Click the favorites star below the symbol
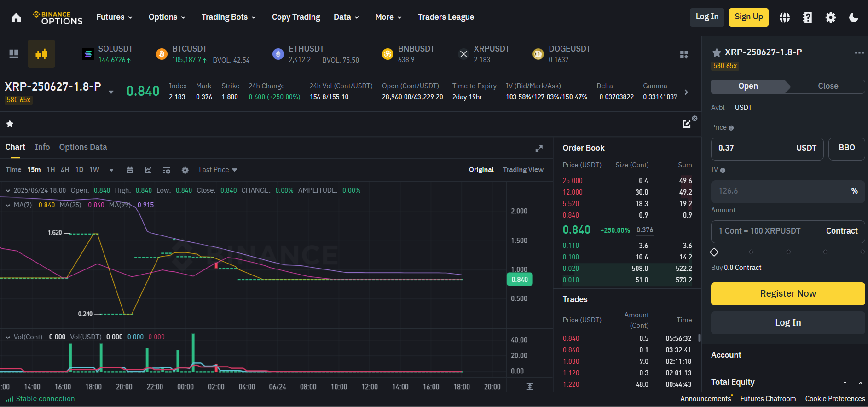Screen dimensions: 868x407 10,124
